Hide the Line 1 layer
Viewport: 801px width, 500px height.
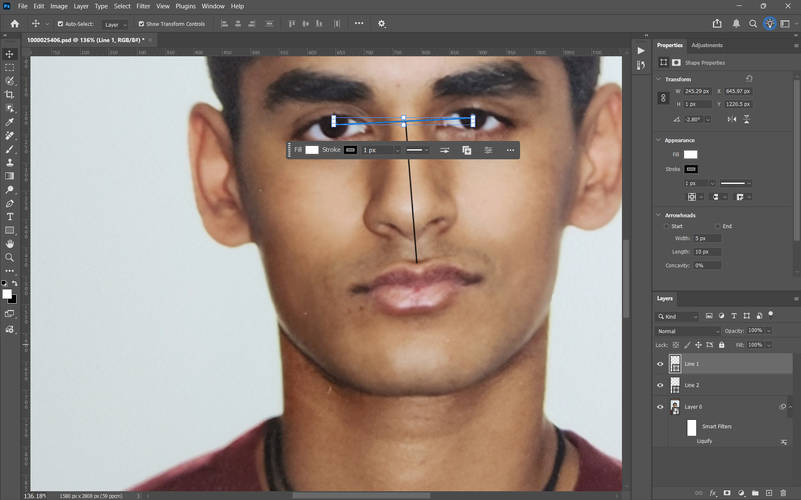coord(660,364)
